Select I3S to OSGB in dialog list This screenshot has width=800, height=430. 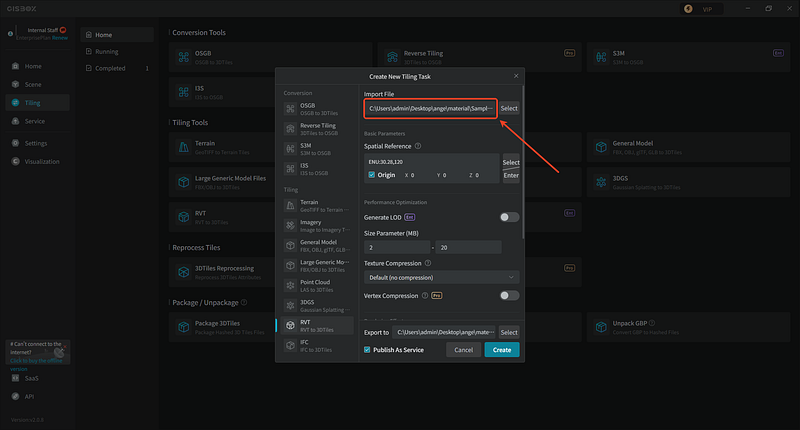tap(317, 169)
